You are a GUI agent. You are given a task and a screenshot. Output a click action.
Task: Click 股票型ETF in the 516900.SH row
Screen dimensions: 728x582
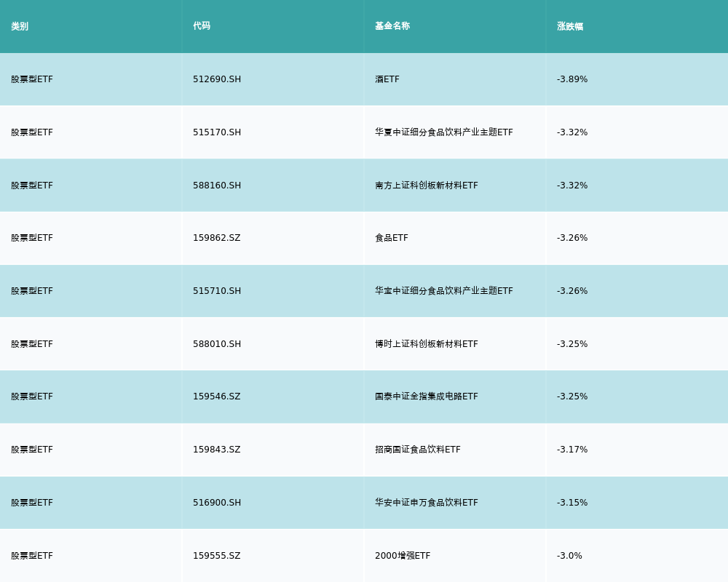coord(32,503)
